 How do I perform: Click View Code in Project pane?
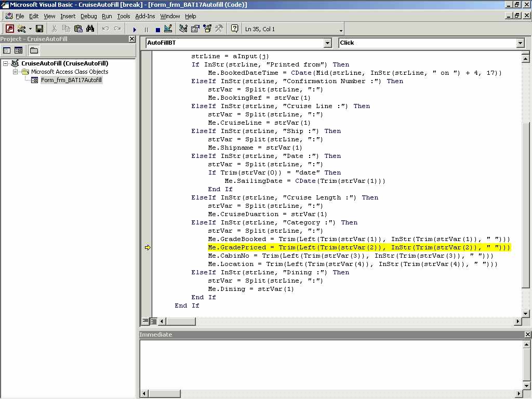click(7, 50)
